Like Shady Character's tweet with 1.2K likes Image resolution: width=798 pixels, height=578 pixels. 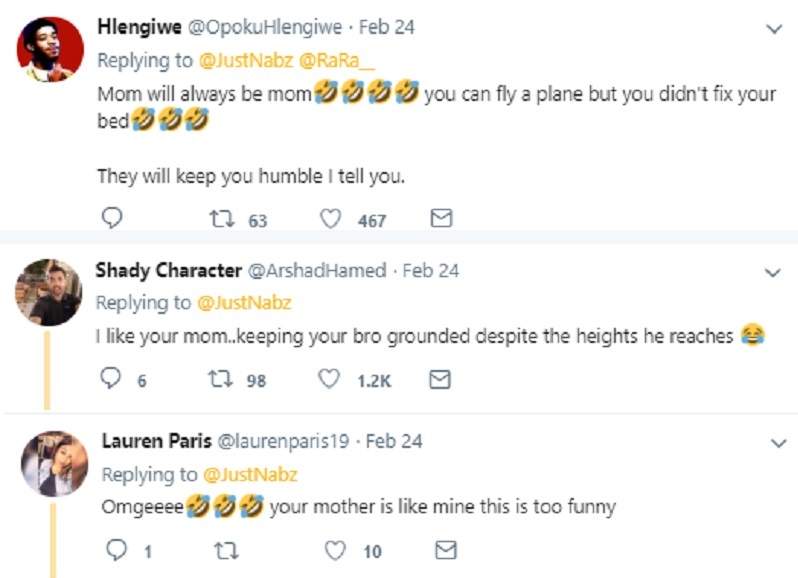pyautogui.click(x=328, y=380)
